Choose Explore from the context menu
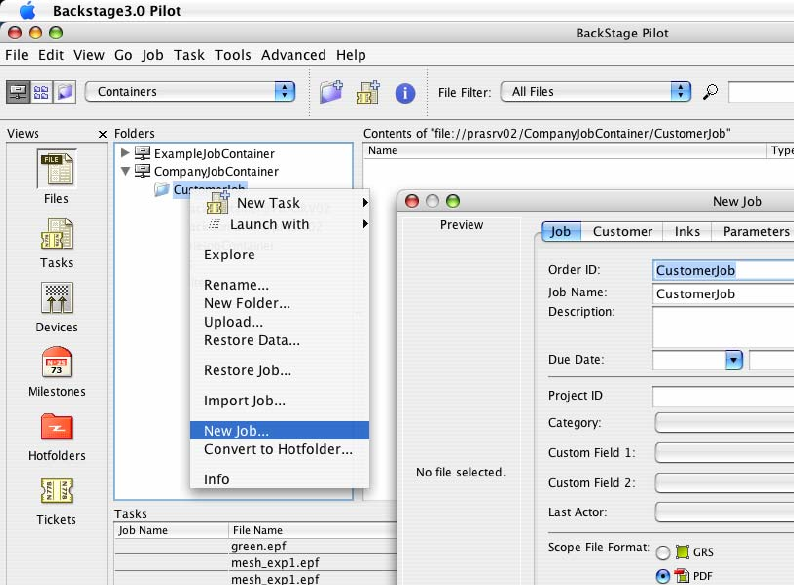This screenshot has width=794, height=585. [280, 255]
